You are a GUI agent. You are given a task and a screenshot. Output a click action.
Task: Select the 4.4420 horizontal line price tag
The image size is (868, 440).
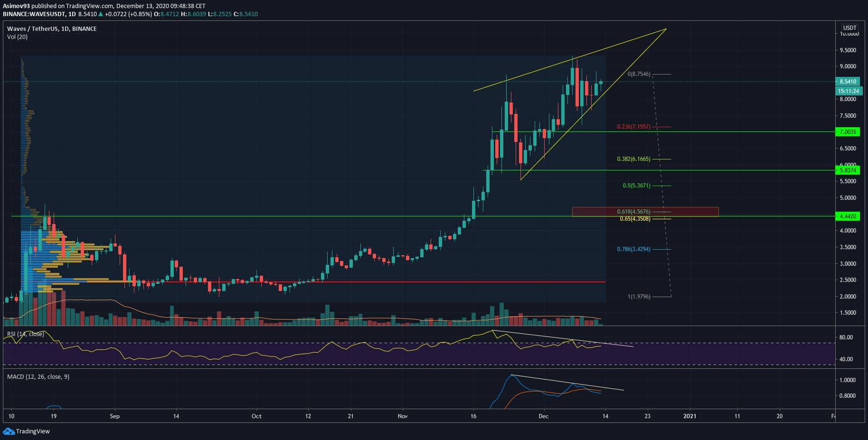847,216
